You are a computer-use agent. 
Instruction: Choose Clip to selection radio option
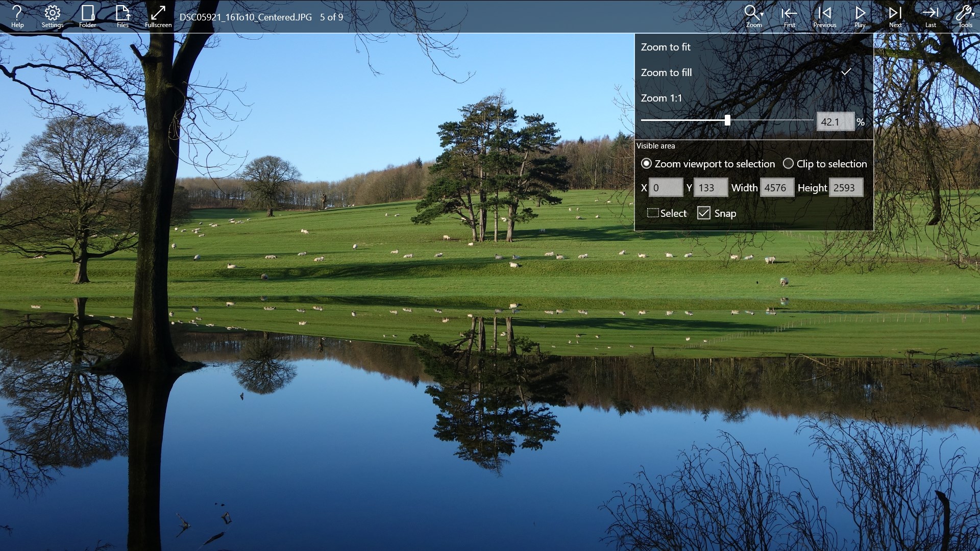coord(789,164)
